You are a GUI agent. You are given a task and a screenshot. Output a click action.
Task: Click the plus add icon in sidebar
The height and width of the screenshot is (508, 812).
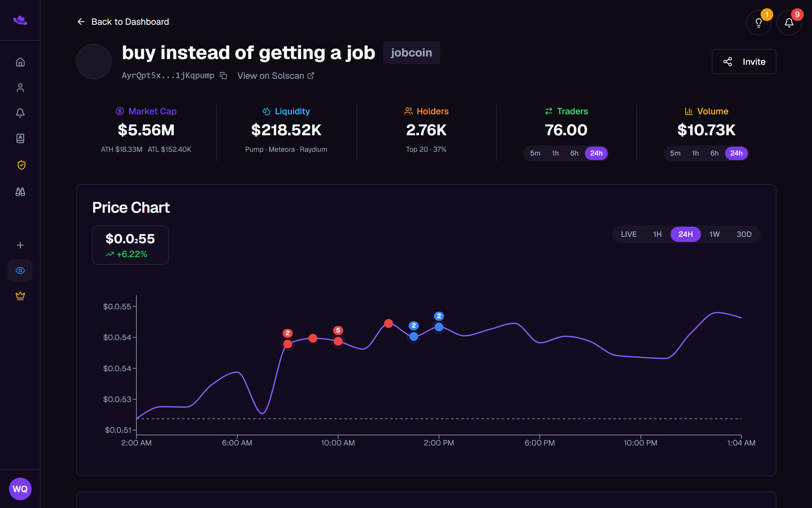(20, 245)
